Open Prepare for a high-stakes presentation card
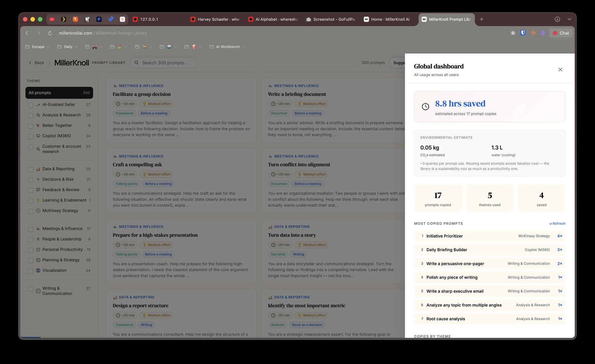This screenshot has width=595, height=364. pyautogui.click(x=181, y=251)
